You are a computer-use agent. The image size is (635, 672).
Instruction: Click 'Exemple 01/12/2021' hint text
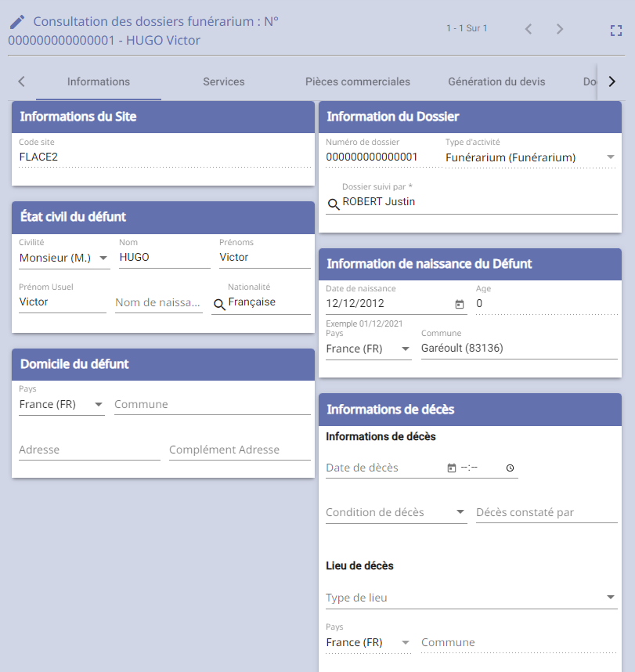364,323
